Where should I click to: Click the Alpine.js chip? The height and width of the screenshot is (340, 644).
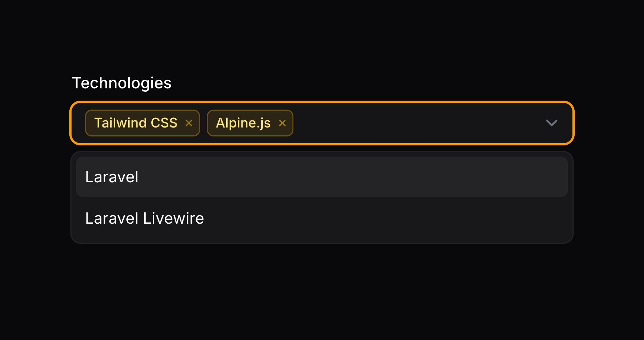pos(244,123)
